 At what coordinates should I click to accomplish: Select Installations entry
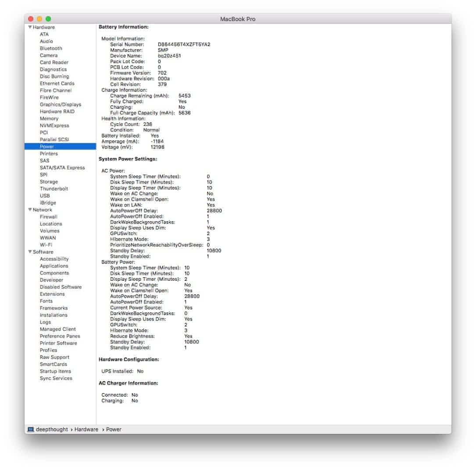(x=54, y=315)
